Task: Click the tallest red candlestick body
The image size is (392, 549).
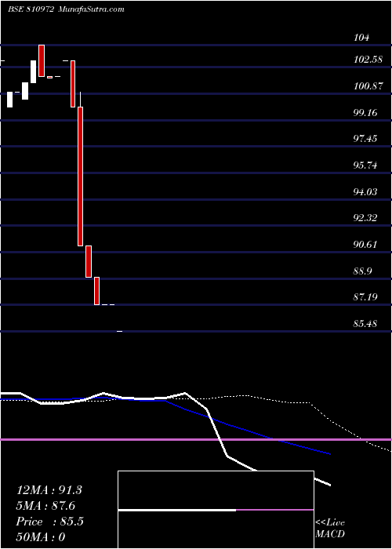Action: [80, 176]
